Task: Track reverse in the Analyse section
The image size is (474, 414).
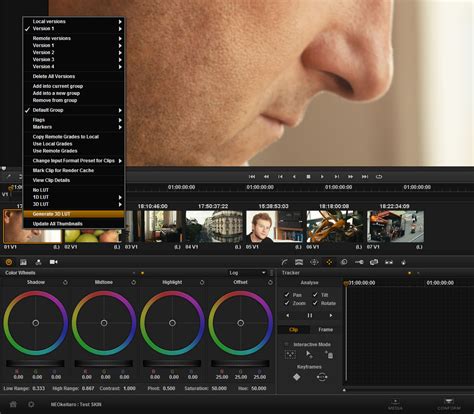Action: click(x=288, y=315)
